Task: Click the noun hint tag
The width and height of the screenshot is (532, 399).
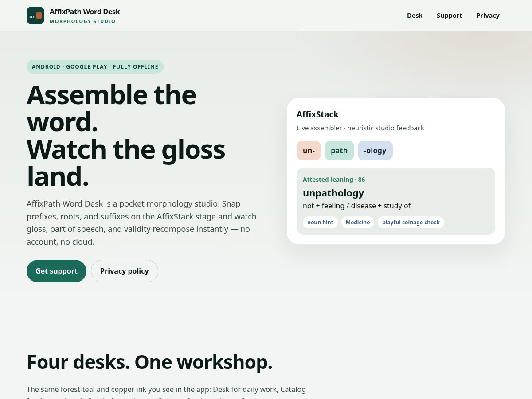Action: [x=320, y=222]
